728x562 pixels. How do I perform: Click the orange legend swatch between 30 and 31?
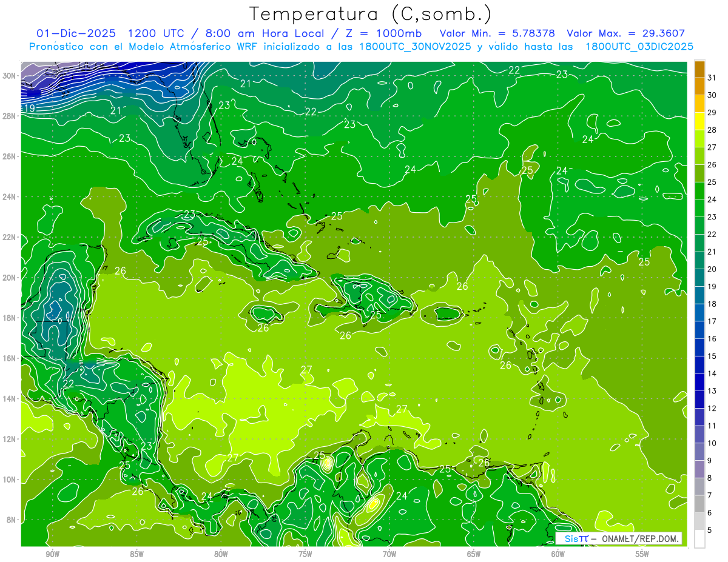(x=700, y=86)
